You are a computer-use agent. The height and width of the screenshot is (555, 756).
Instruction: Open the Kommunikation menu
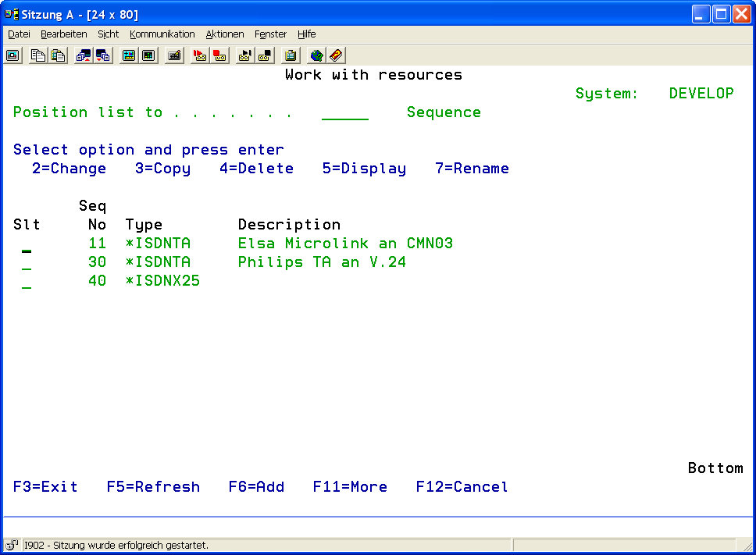click(162, 34)
